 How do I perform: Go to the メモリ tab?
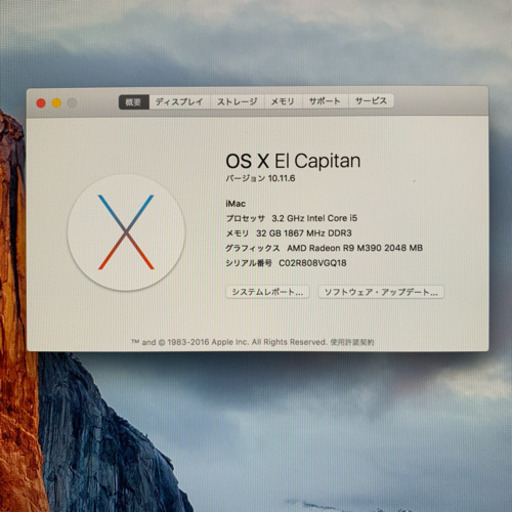pos(283,101)
